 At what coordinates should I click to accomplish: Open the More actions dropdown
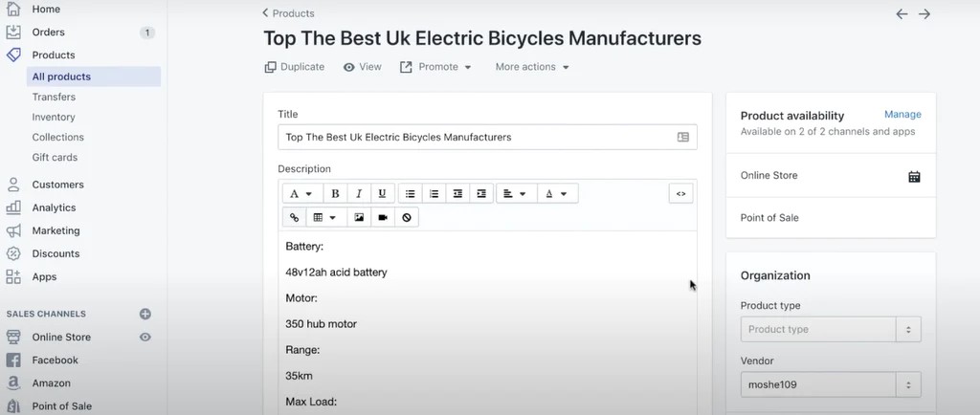(x=532, y=67)
